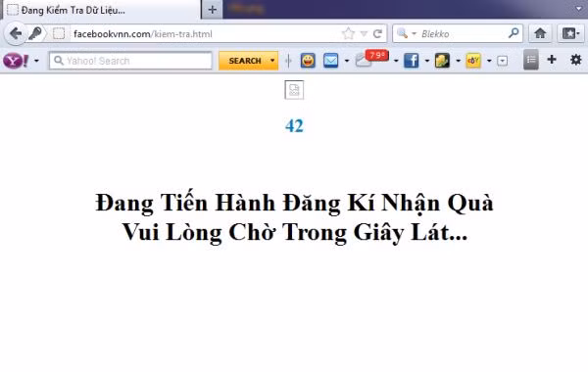Click the site identity icon before the URL
The image size is (588, 372).
(59, 33)
